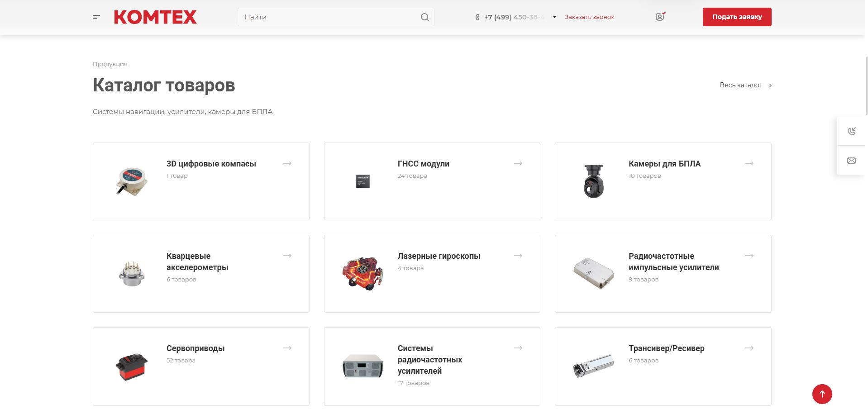Click the Подать заявку button
868x414 pixels.
737,17
